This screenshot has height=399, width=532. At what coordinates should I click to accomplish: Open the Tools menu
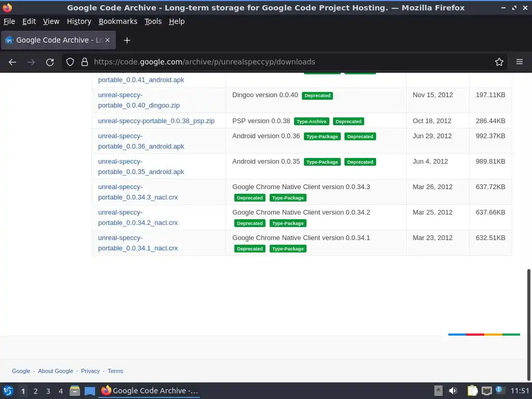tap(153, 21)
